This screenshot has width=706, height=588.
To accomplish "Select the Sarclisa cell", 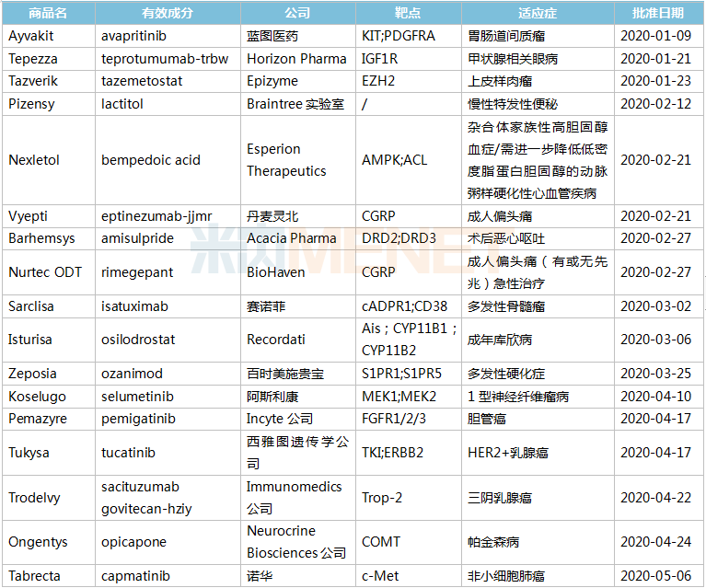I will pos(49,306).
